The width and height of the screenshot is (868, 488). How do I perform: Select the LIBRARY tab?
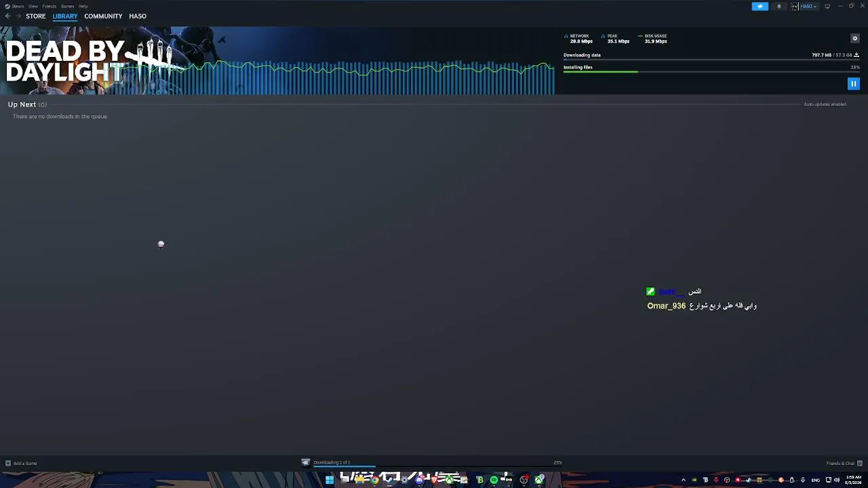tap(65, 16)
